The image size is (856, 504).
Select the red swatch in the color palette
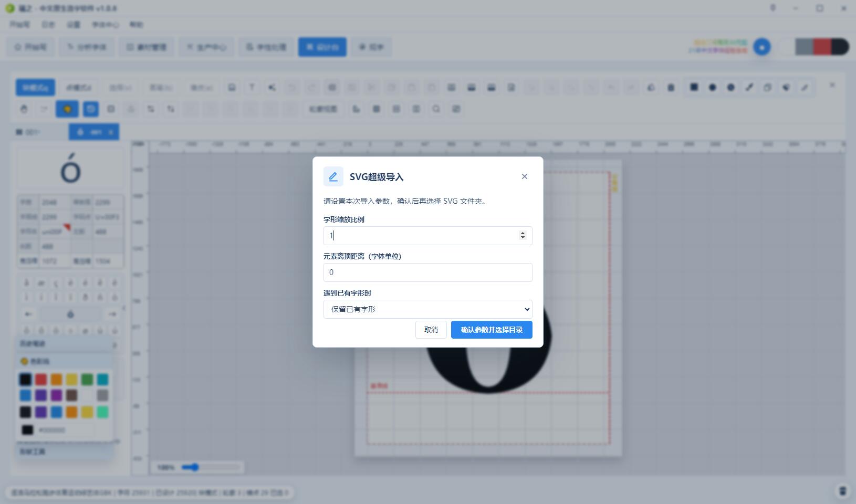[x=41, y=379]
